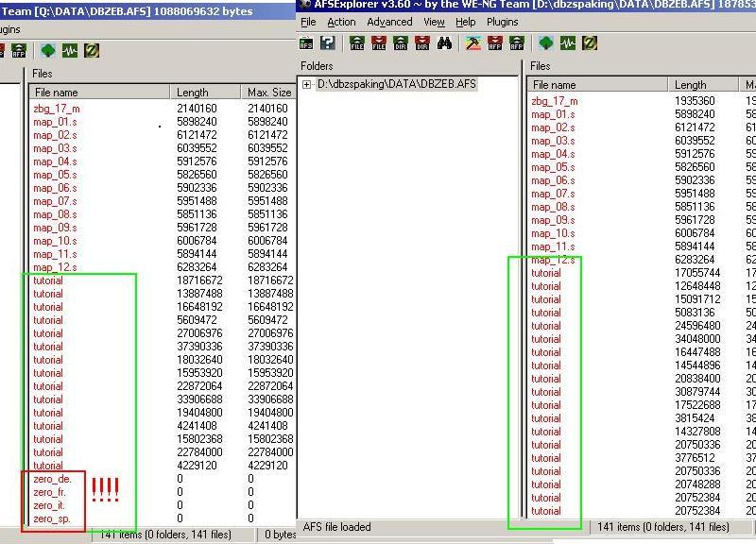Click the green tree icon in the Q:\ window
This screenshot has width=756, height=544.
tap(48, 51)
